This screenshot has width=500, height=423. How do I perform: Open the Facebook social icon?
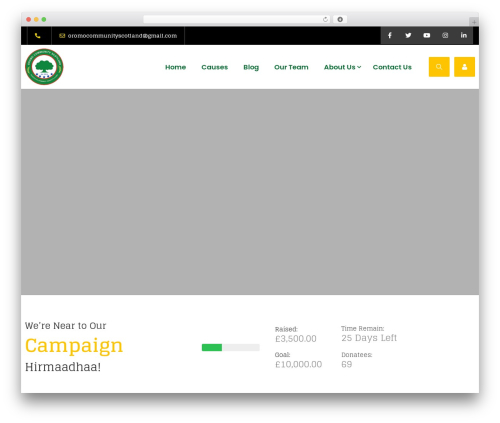(390, 35)
